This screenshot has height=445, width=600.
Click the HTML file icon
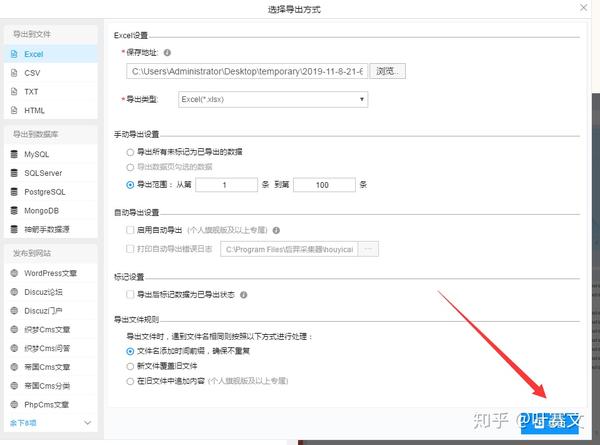pos(14,110)
